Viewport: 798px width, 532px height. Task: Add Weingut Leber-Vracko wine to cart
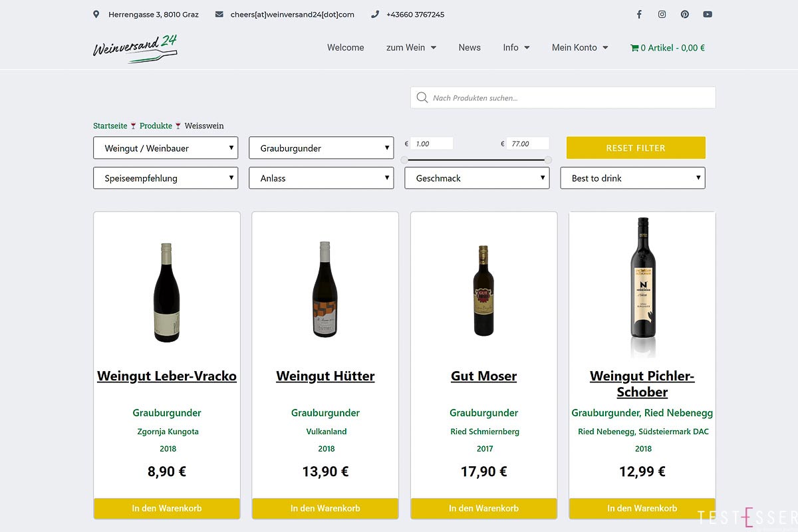(167, 508)
